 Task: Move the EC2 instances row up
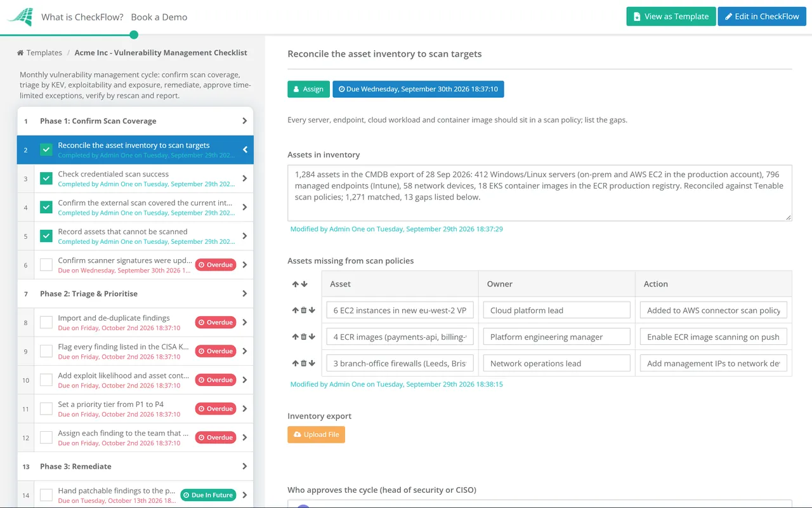[295, 311]
